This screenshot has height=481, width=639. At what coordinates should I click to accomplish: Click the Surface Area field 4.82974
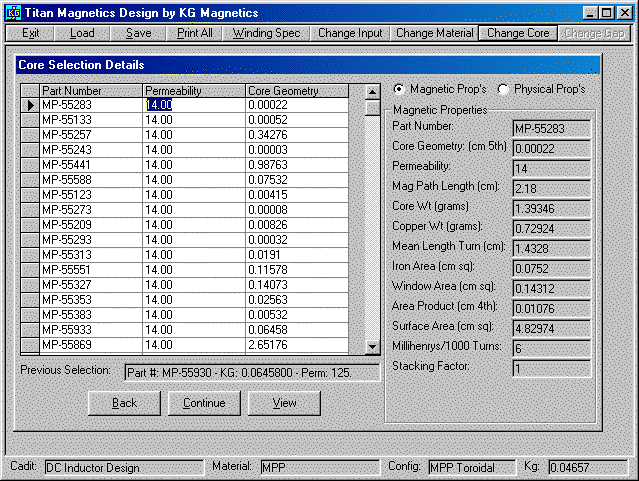click(x=551, y=329)
